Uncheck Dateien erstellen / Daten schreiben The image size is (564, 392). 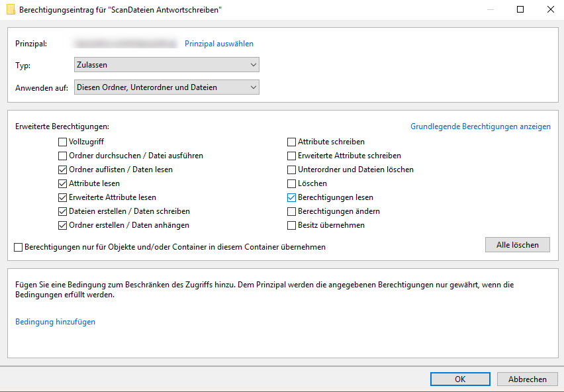click(63, 211)
